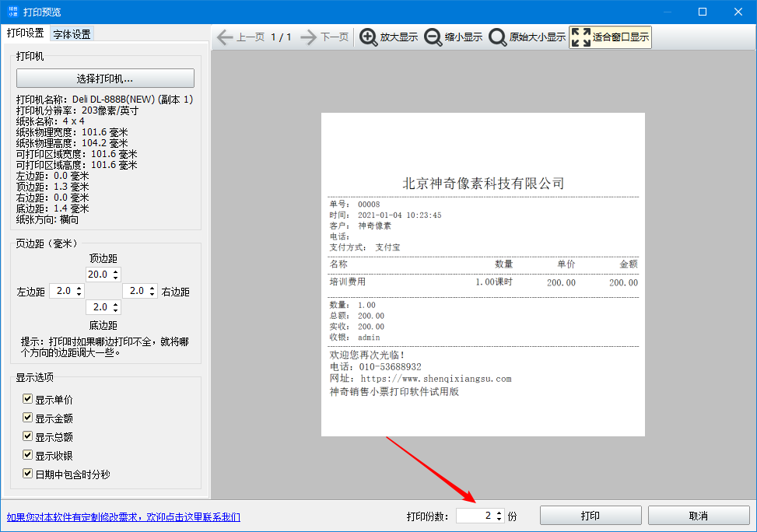The image size is (757, 532).
Task: Click printer name text Deli DL-888B(NEW)
Action: 114,100
